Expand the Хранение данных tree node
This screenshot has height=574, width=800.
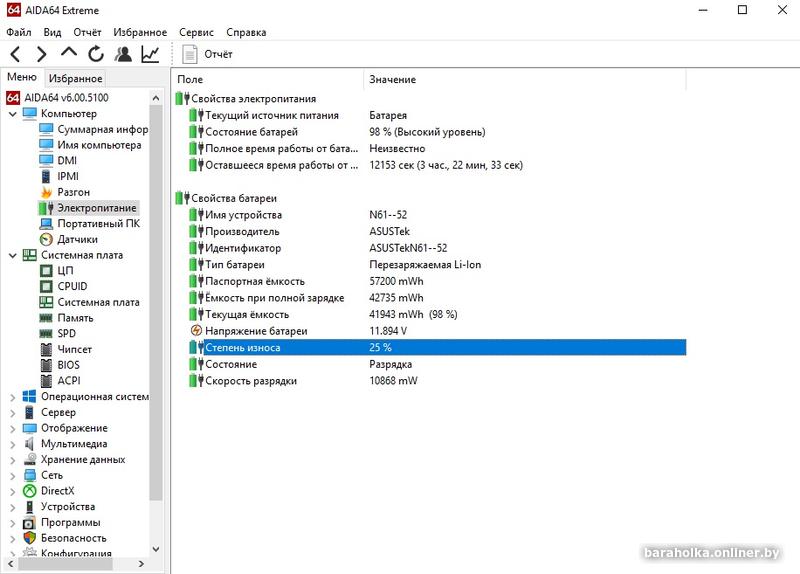click(13, 460)
